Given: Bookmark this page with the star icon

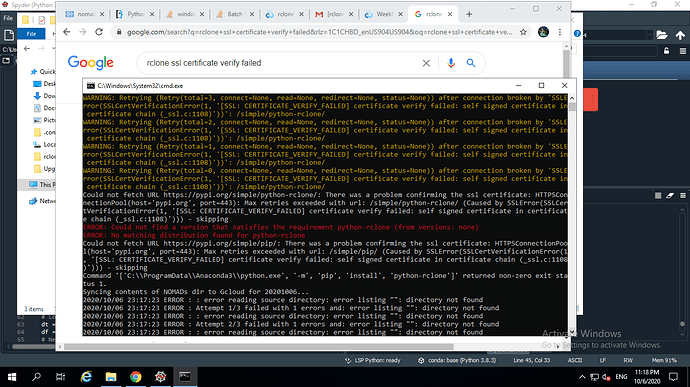Looking at the screenshot, I should [x=523, y=32].
